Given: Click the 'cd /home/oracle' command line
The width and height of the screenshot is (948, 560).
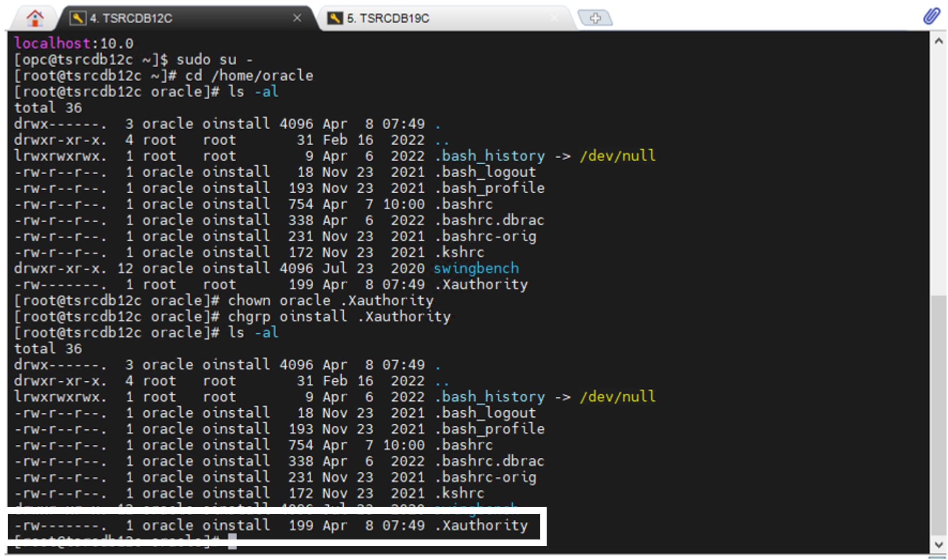Looking at the screenshot, I should [249, 76].
